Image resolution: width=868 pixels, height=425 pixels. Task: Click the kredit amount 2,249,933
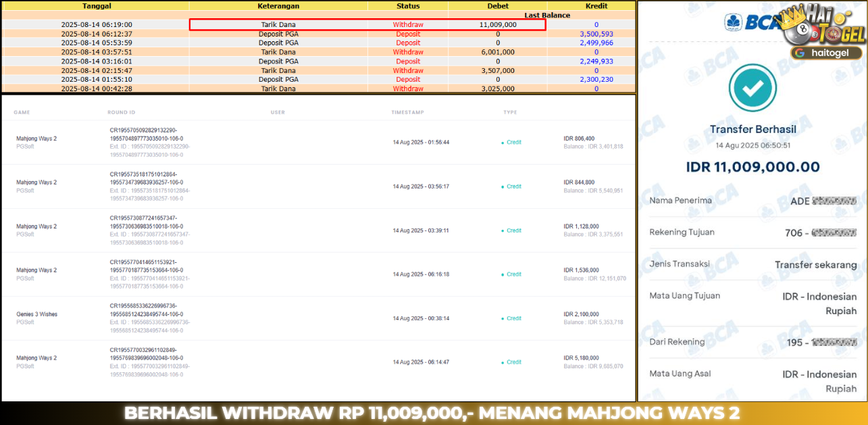tap(596, 61)
